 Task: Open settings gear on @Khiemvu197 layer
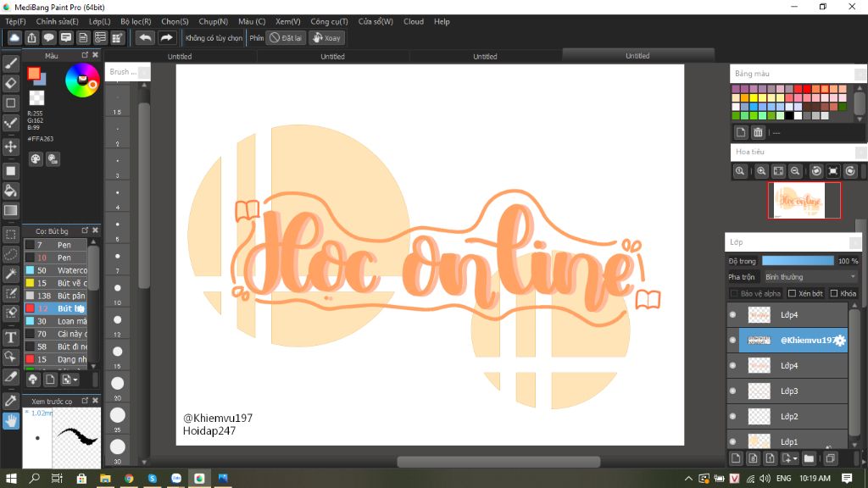click(x=840, y=341)
